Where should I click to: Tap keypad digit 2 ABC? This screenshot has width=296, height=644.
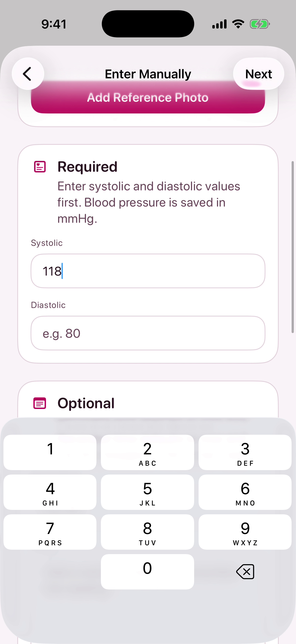point(147,452)
